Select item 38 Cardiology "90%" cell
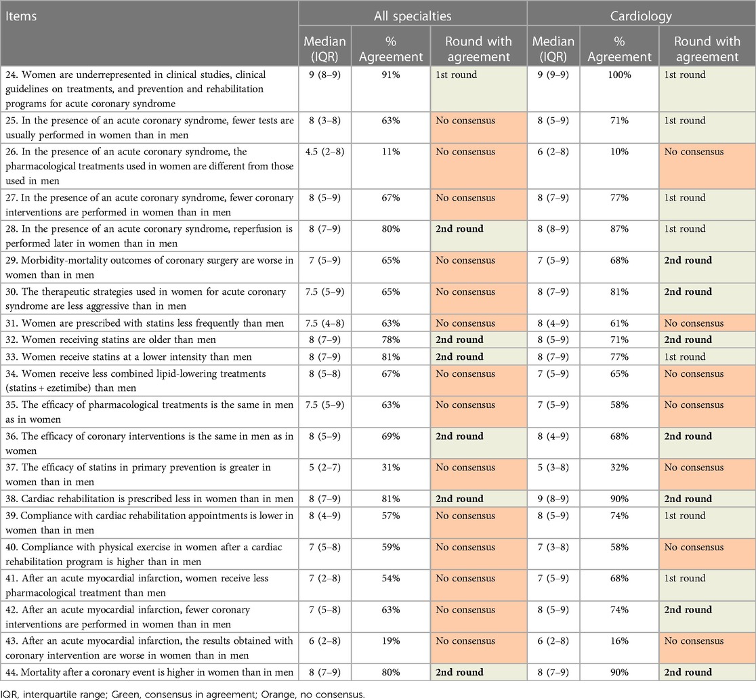Image resolution: width=756 pixels, height=700 pixels. [620, 498]
